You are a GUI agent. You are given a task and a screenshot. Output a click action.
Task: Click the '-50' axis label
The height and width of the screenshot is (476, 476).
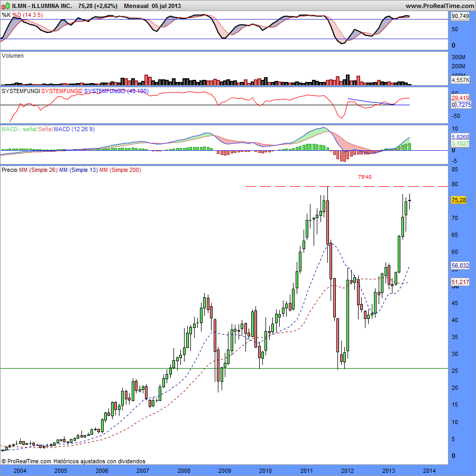[456, 116]
